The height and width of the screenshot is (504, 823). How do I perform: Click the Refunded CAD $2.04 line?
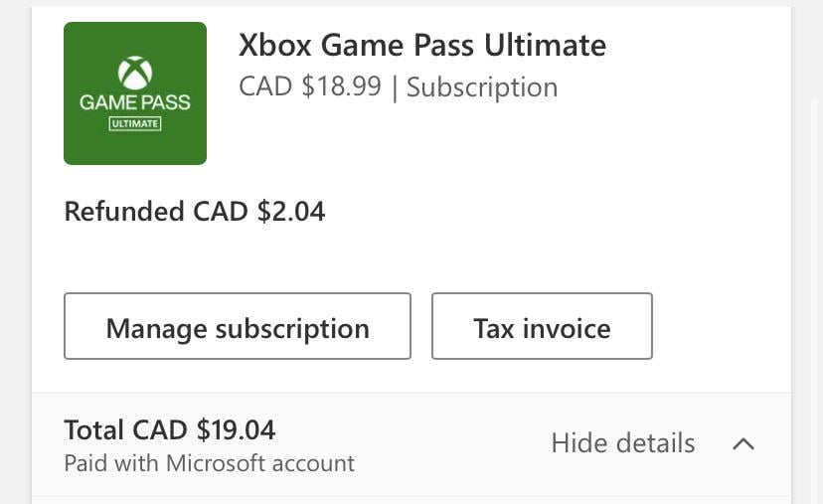195,211
